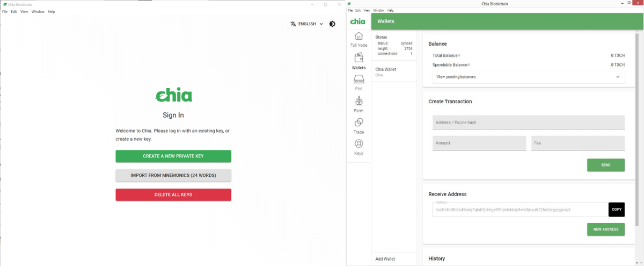Open Edit menu in Wallets window
This screenshot has width=644, height=266.
358,10
